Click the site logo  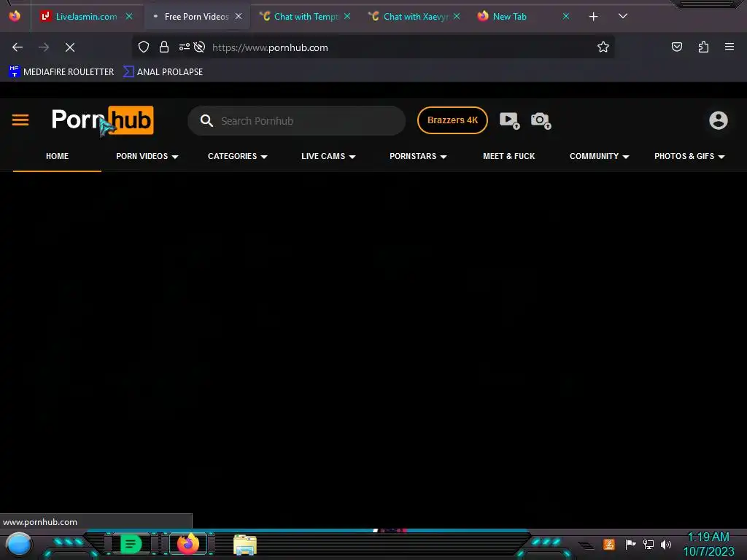(102, 120)
